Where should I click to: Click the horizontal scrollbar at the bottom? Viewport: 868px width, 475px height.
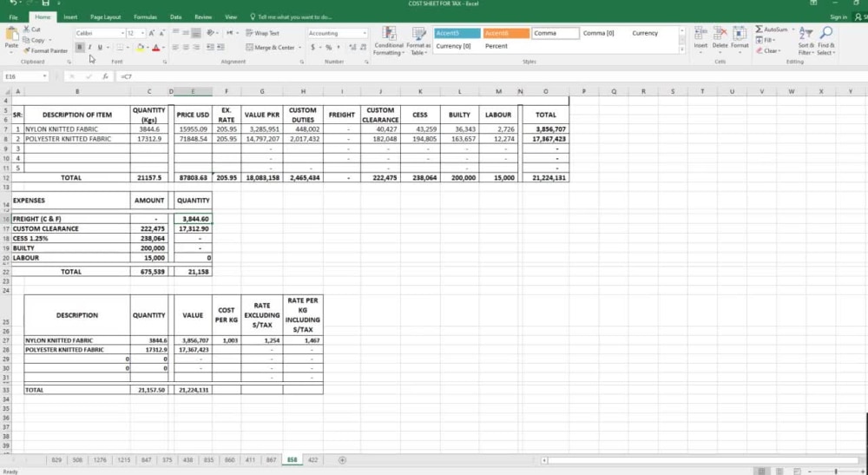[x=703, y=460]
